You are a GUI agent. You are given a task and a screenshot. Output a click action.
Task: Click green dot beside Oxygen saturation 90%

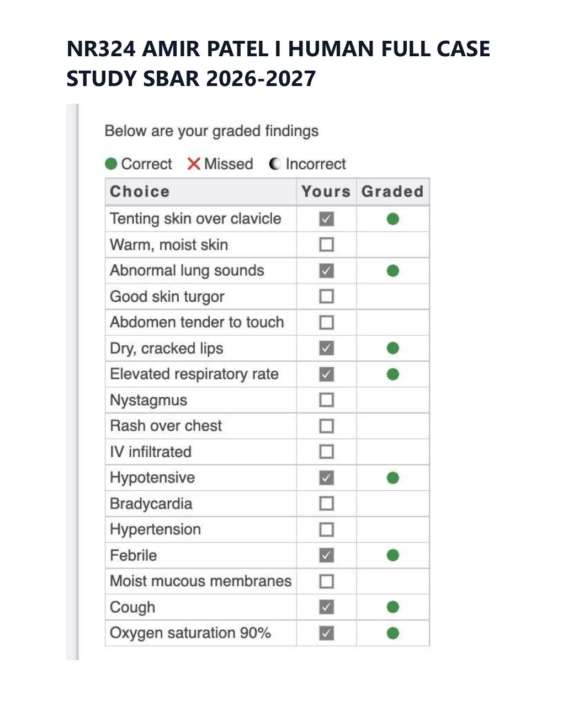tap(393, 633)
